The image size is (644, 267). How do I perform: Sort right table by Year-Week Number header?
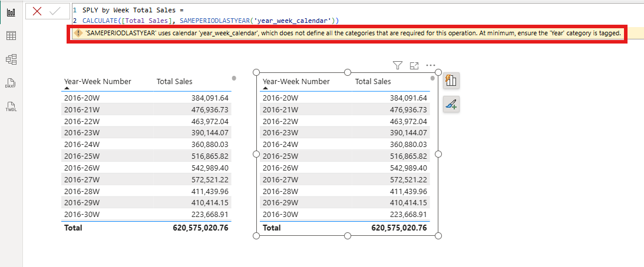(x=296, y=82)
